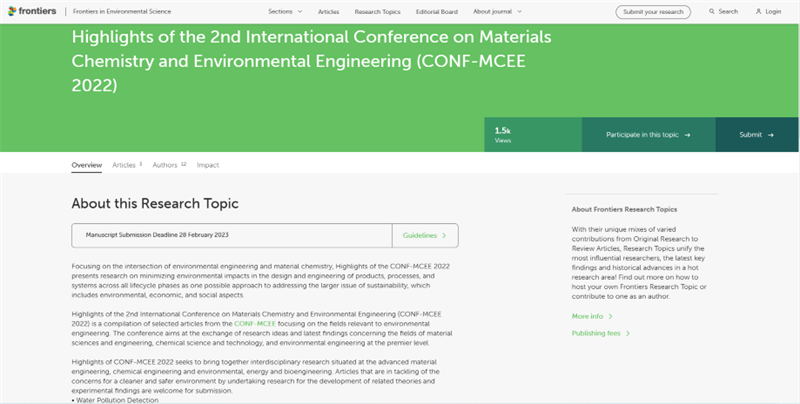Expand the About journal dropdown
Image resolution: width=800 pixels, height=404 pixels.
[x=497, y=11]
